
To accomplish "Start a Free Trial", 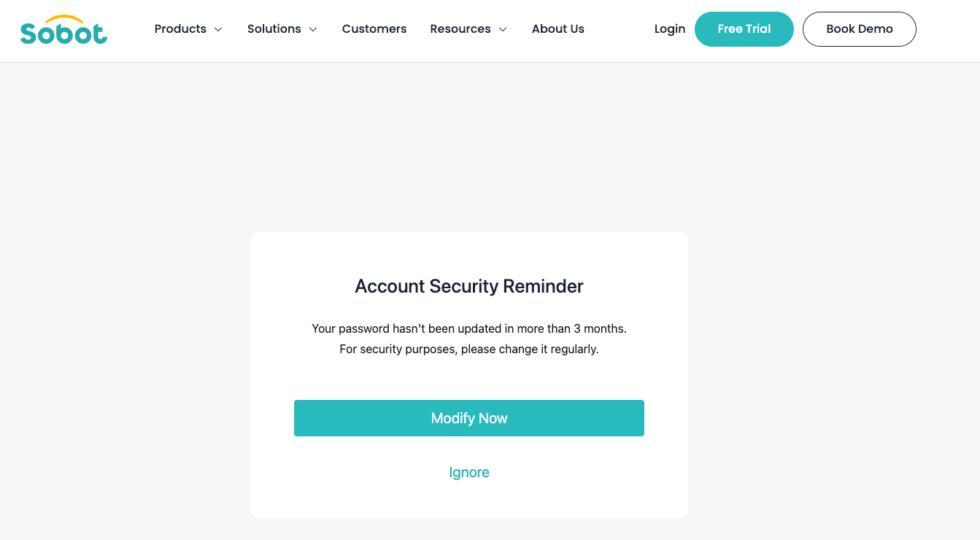I will 744,29.
